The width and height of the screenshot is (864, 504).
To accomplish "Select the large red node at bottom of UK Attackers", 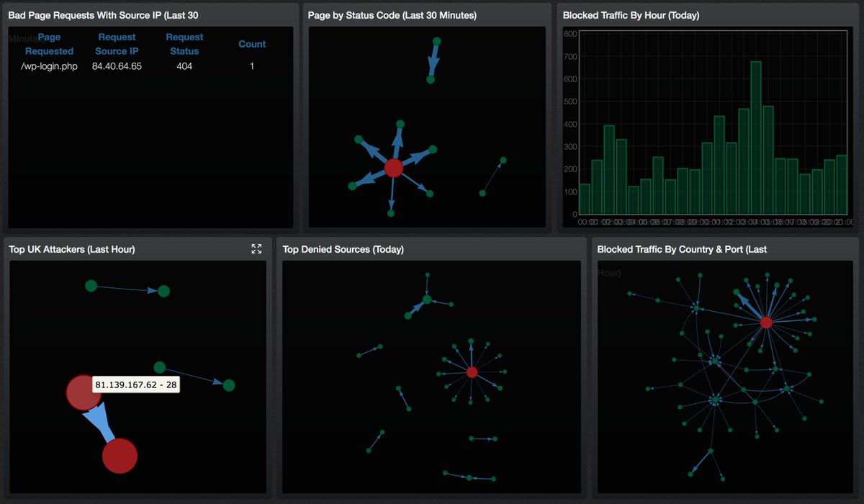I will [119, 455].
